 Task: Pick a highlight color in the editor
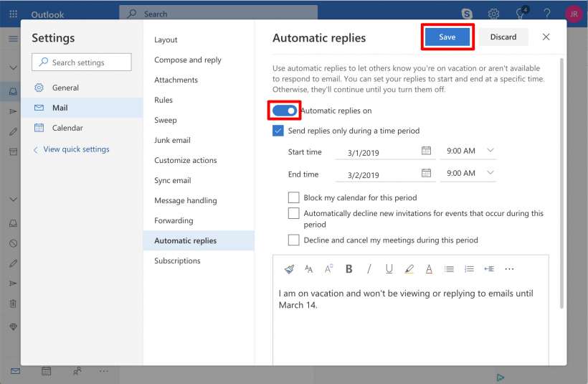(409, 269)
